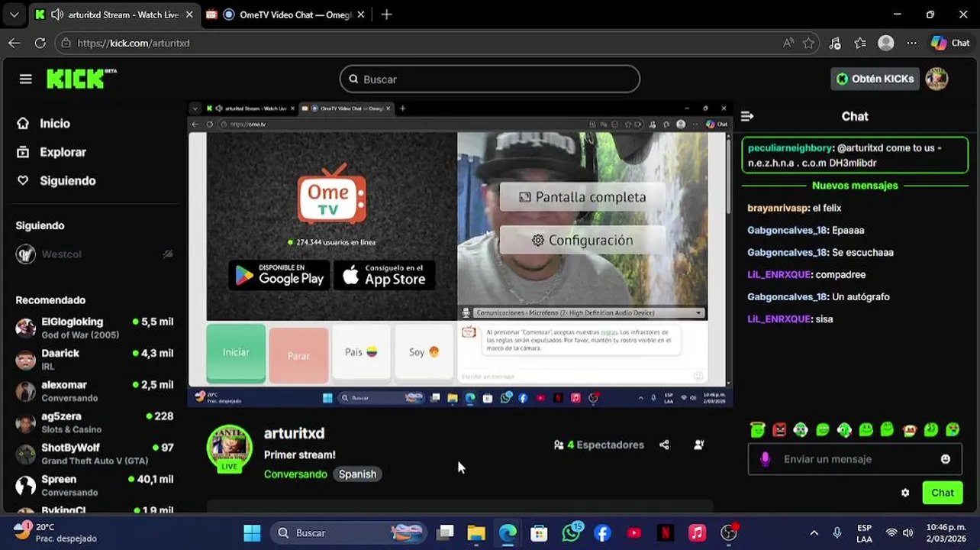
Task: Click the microphone icon in chat input
Action: click(766, 459)
